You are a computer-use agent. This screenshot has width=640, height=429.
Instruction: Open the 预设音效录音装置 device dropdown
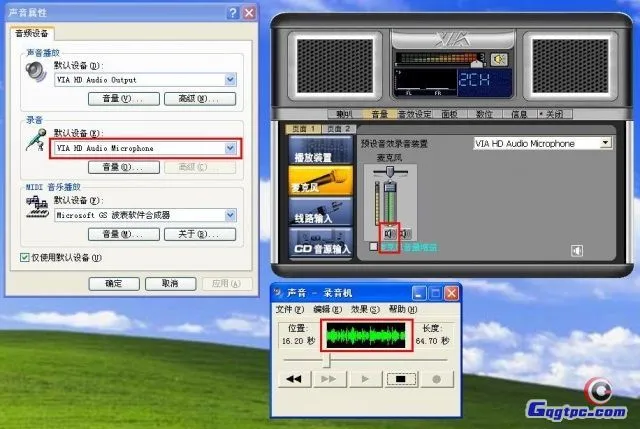(x=606, y=143)
